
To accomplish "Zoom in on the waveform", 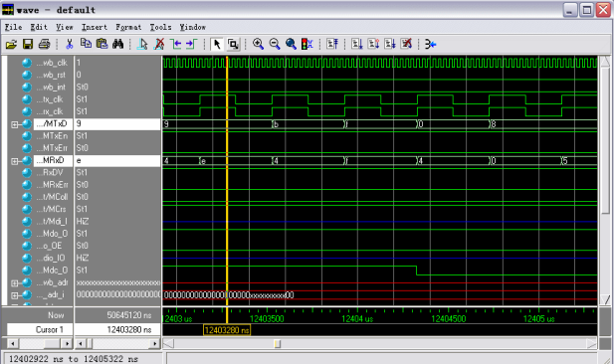I will point(258,44).
